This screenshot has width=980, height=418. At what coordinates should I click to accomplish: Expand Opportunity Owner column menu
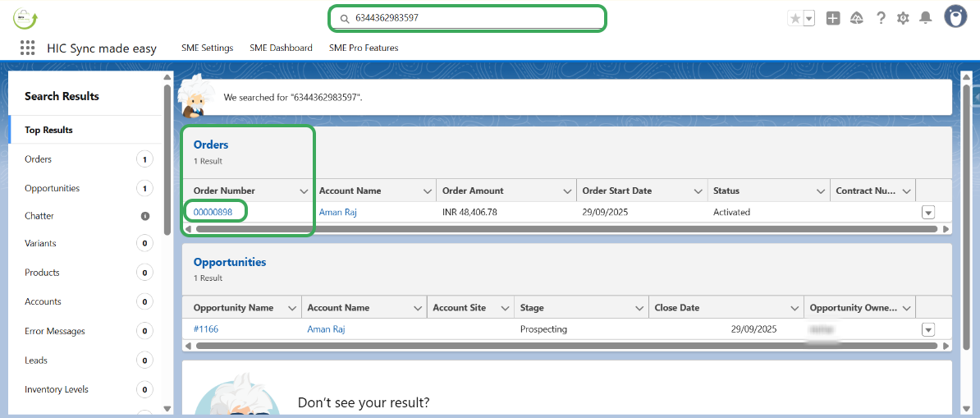tap(907, 308)
